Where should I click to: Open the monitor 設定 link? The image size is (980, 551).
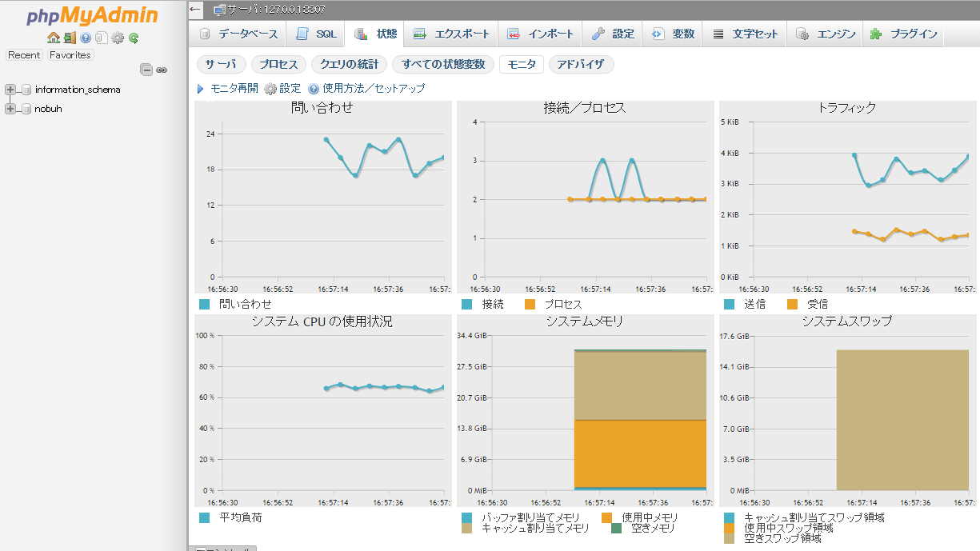click(x=290, y=89)
